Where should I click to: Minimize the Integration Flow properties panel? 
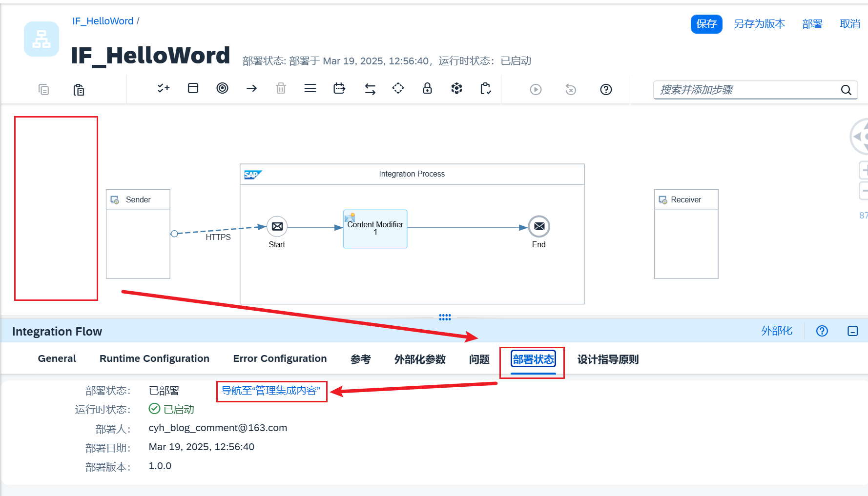[x=852, y=331]
